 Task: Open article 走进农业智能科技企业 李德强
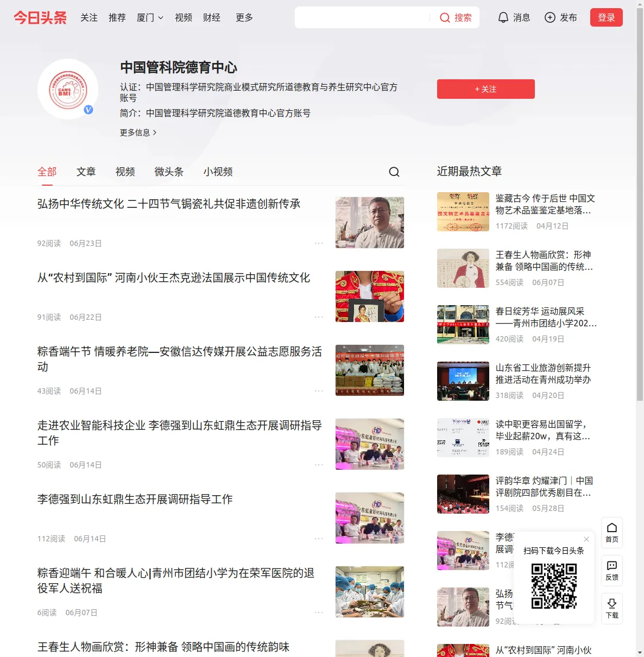coord(180,433)
